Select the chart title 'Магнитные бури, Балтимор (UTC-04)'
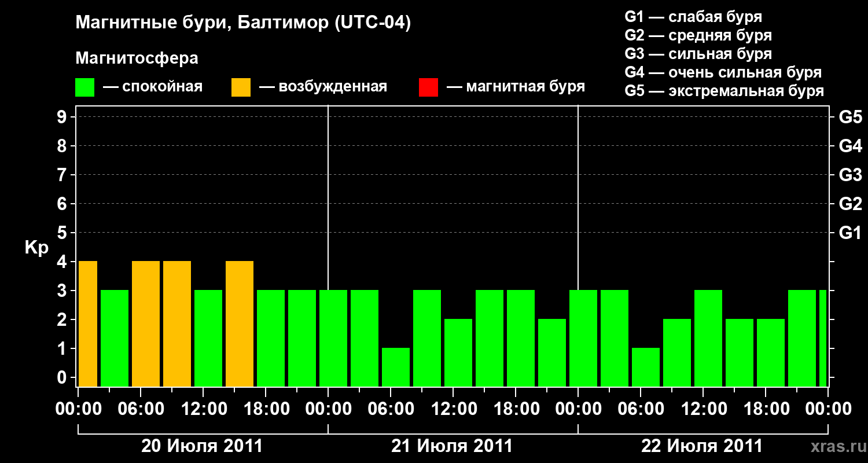Viewport: 868px width, 463px height. (x=243, y=24)
